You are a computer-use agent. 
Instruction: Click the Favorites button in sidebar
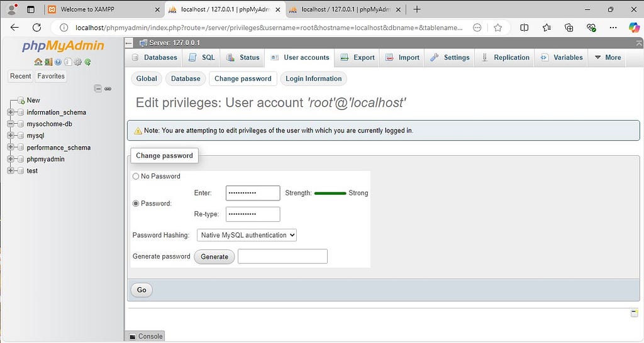[51, 76]
